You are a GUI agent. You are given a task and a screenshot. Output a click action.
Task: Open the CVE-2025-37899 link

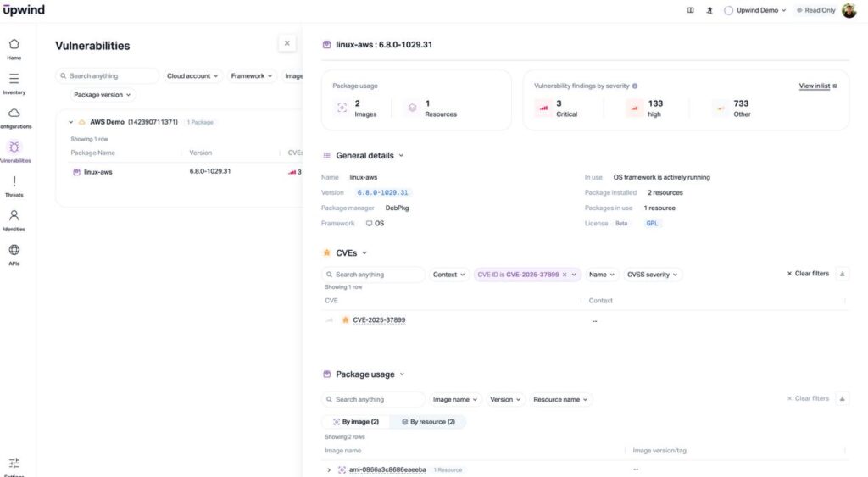point(379,320)
